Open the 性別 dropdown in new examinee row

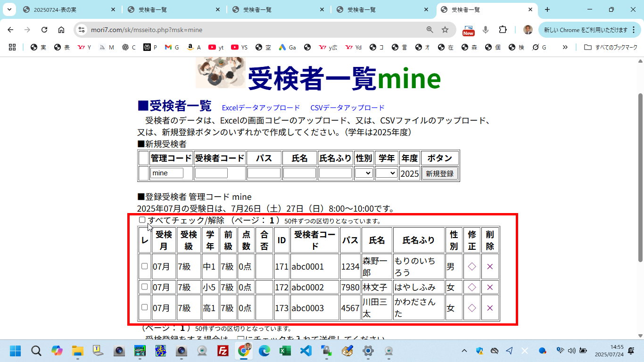tap(363, 173)
